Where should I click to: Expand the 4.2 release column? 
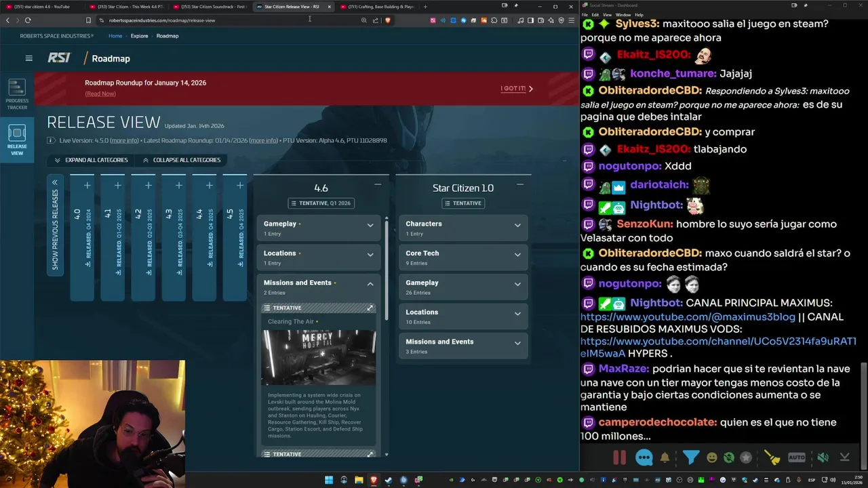coord(148,185)
